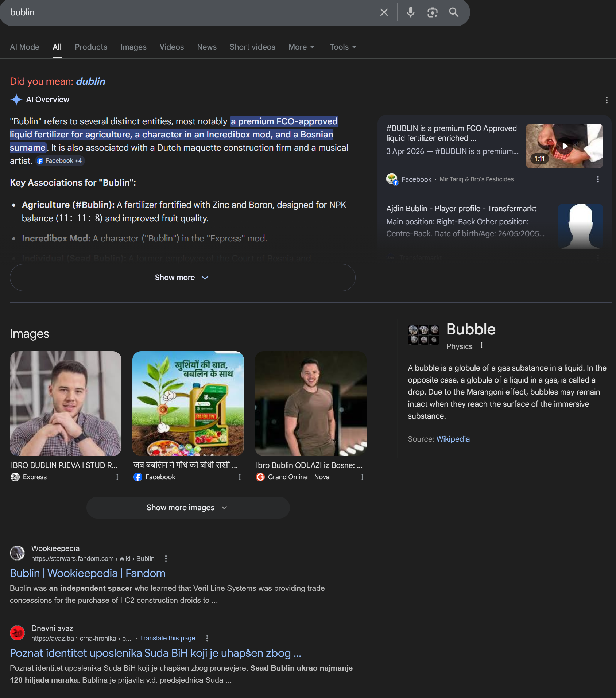Viewport: 616px width, 698px height.
Task: Open the Short videos tab
Action: 252,47
